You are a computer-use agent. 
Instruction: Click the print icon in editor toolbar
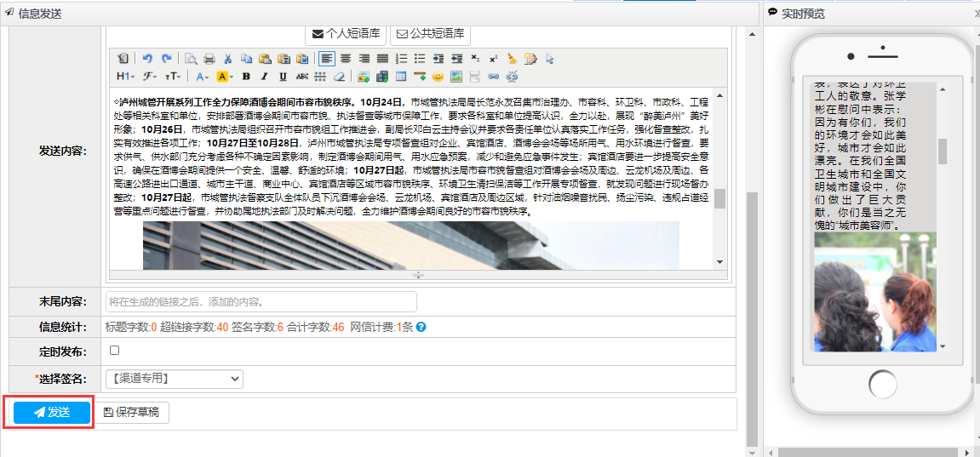(x=209, y=59)
